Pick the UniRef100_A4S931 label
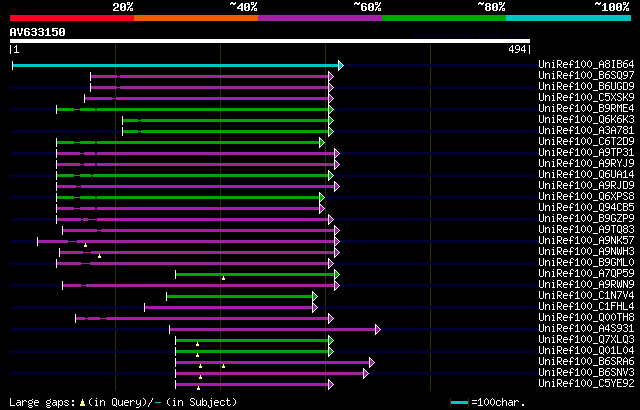The width and height of the screenshot is (640, 410). click(586, 329)
